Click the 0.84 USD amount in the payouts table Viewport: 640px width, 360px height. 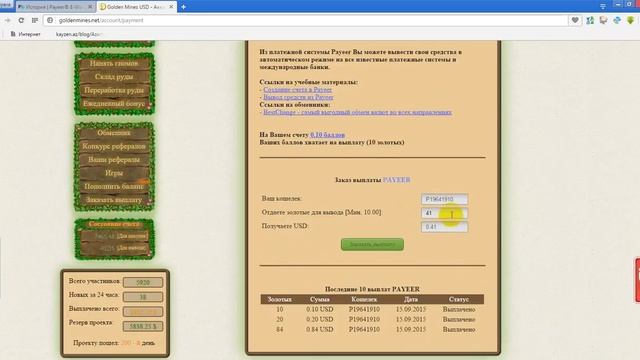tap(320, 329)
